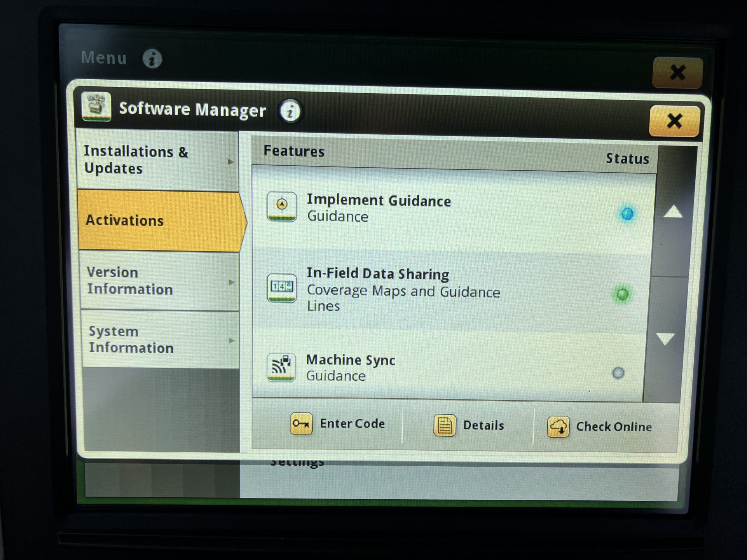
Task: Click the Check Online cloud icon
Action: tap(558, 427)
